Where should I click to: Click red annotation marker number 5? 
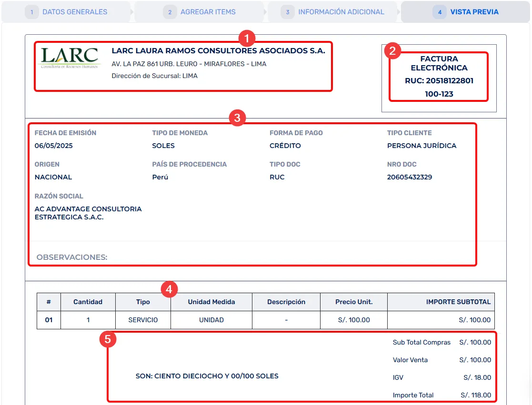pyautogui.click(x=108, y=339)
